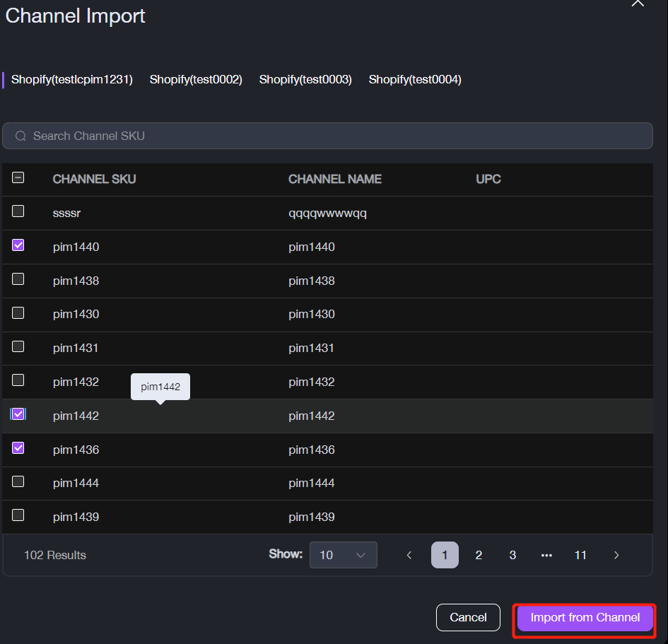Image resolution: width=668 pixels, height=644 pixels.
Task: Go to next page arrow
Action: point(616,555)
